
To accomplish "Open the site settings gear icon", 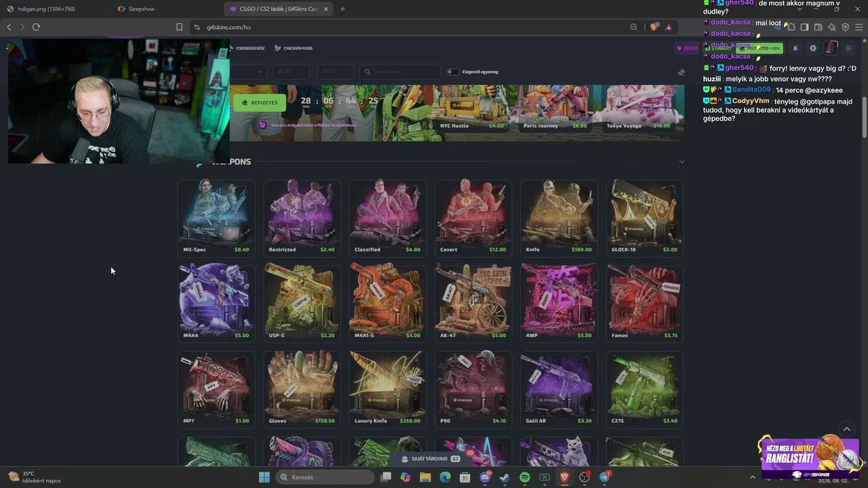I will tap(813, 48).
